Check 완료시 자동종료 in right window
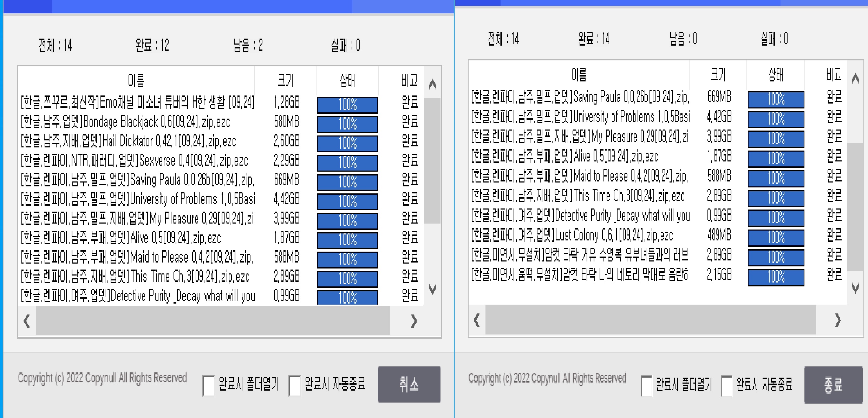 (x=726, y=386)
